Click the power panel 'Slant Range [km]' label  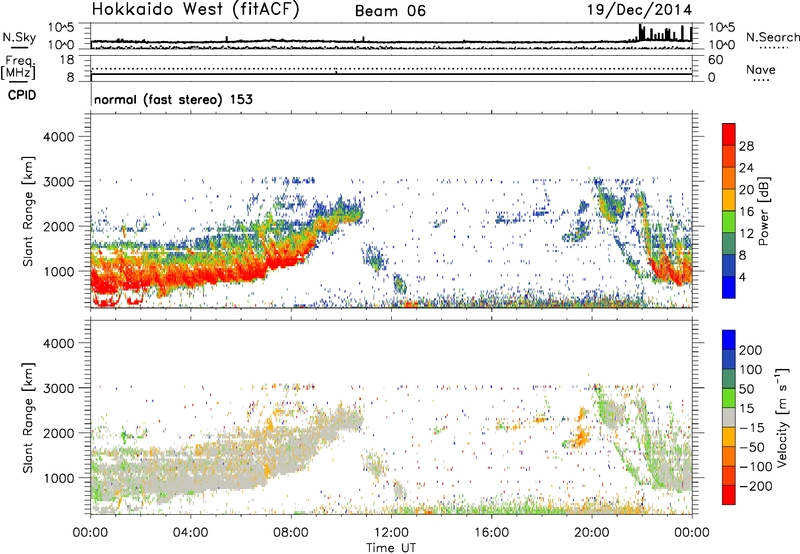coord(28,211)
